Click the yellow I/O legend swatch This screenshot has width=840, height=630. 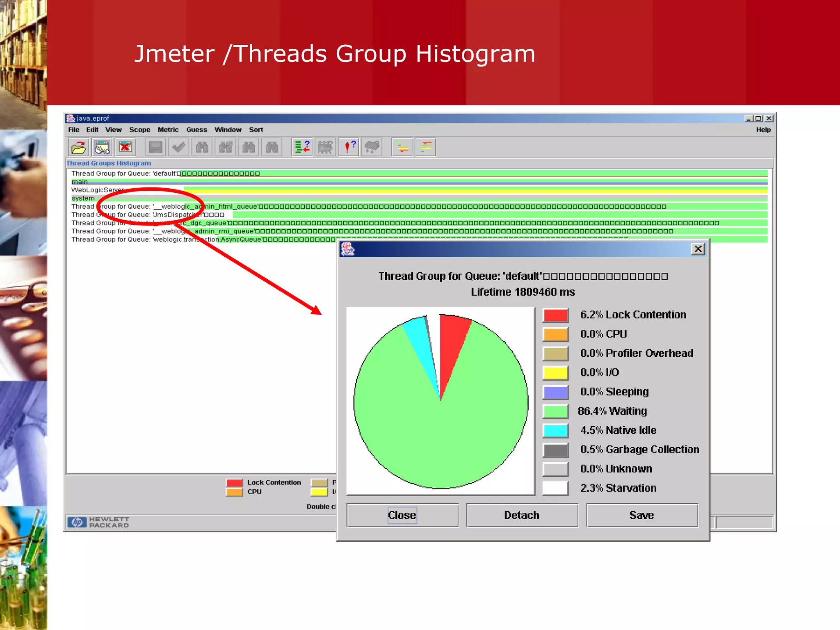[x=556, y=373]
